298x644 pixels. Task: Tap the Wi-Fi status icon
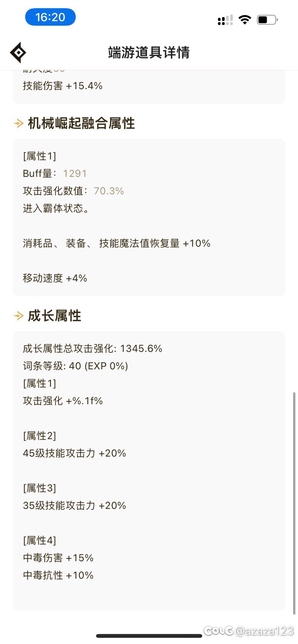pyautogui.click(x=245, y=19)
